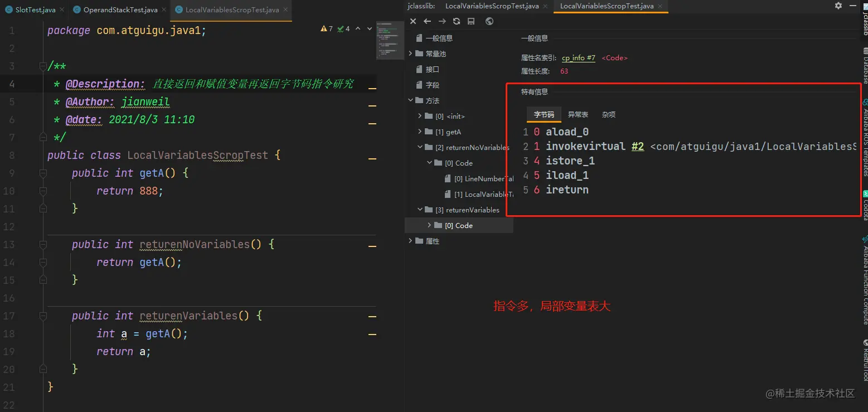This screenshot has width=868, height=412.
Task: Go forward in jclasslib browser history
Action: [x=442, y=21]
